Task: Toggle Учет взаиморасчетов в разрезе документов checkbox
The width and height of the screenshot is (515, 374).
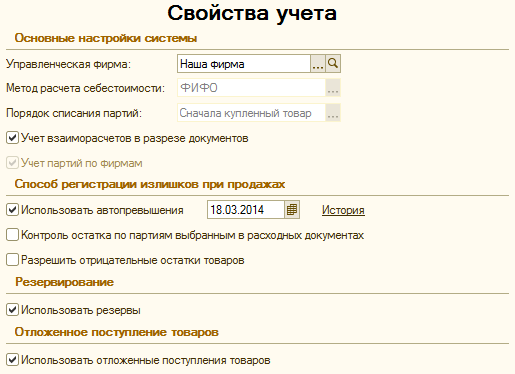Action: pyautogui.click(x=12, y=138)
